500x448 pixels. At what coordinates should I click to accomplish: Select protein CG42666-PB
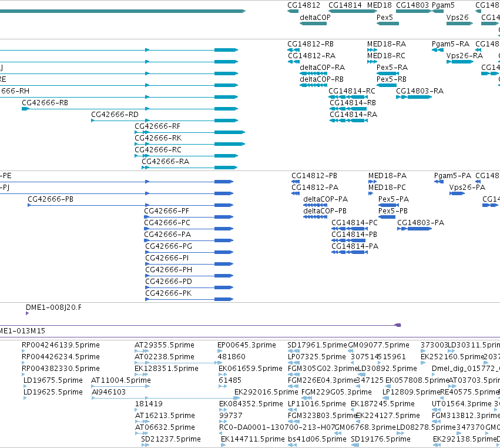tap(51, 199)
